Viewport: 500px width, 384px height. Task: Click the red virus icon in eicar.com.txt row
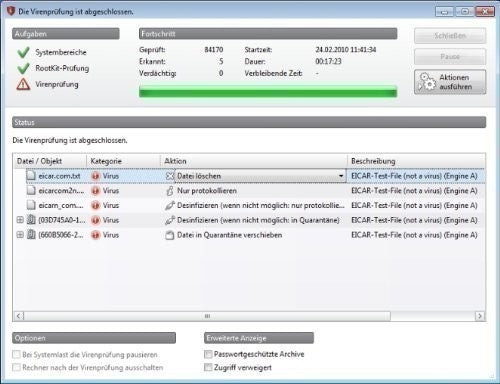pos(96,176)
